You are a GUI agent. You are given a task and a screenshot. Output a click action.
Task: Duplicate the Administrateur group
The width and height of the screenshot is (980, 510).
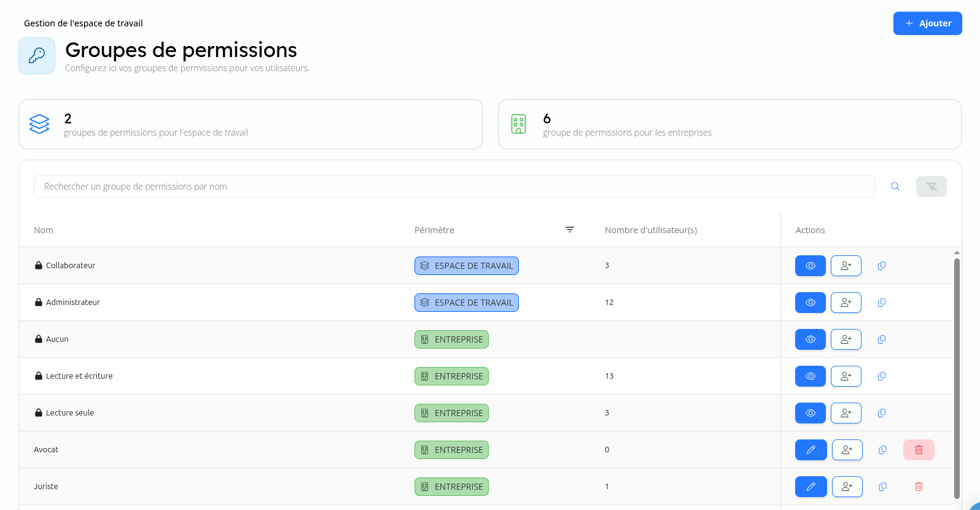pyautogui.click(x=882, y=303)
